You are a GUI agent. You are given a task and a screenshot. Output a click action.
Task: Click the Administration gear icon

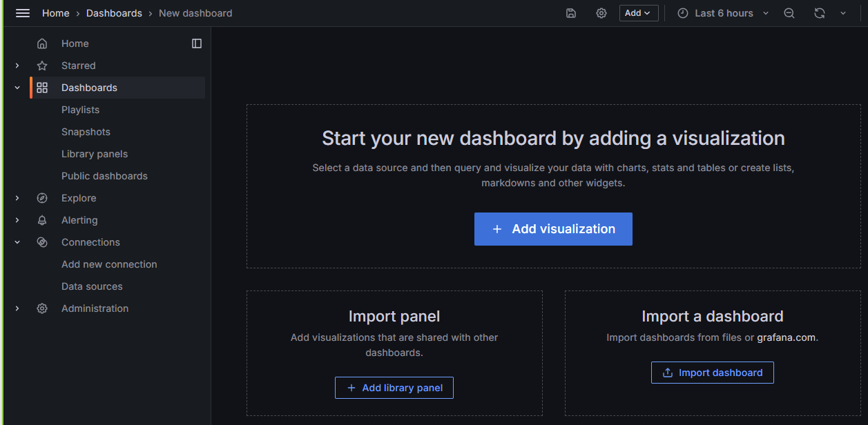coord(42,308)
